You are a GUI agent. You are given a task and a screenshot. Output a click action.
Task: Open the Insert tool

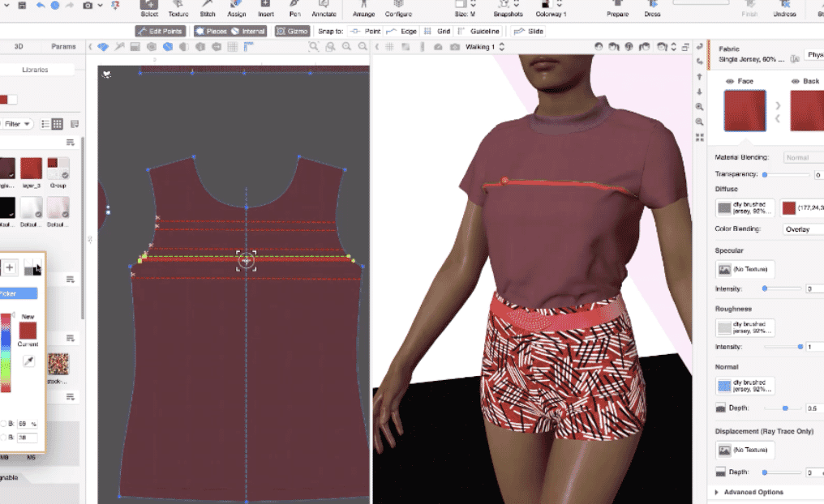[266, 9]
